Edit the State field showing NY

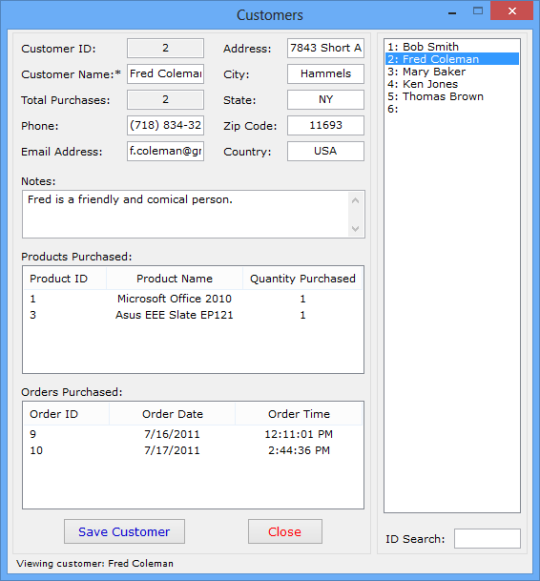(x=325, y=99)
